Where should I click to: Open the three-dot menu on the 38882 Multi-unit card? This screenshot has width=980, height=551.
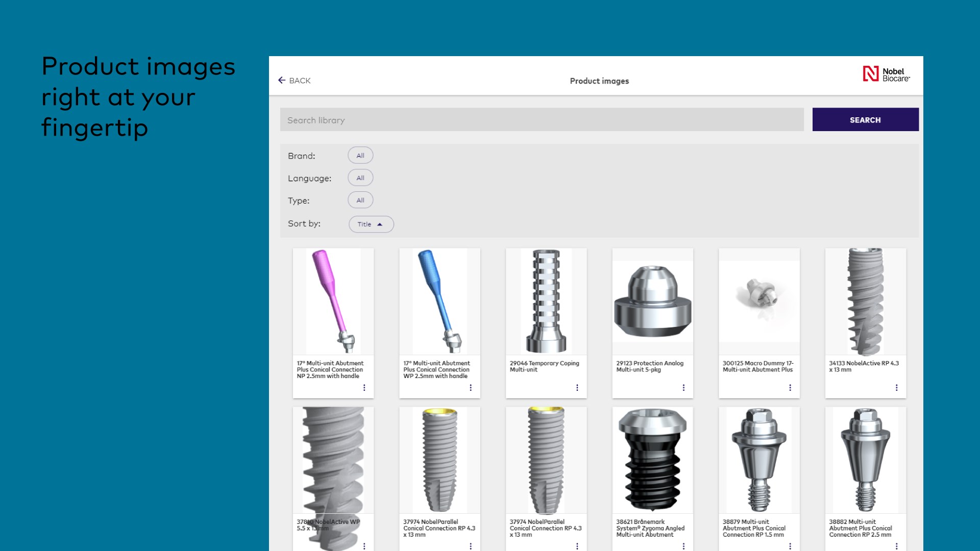pyautogui.click(x=896, y=546)
